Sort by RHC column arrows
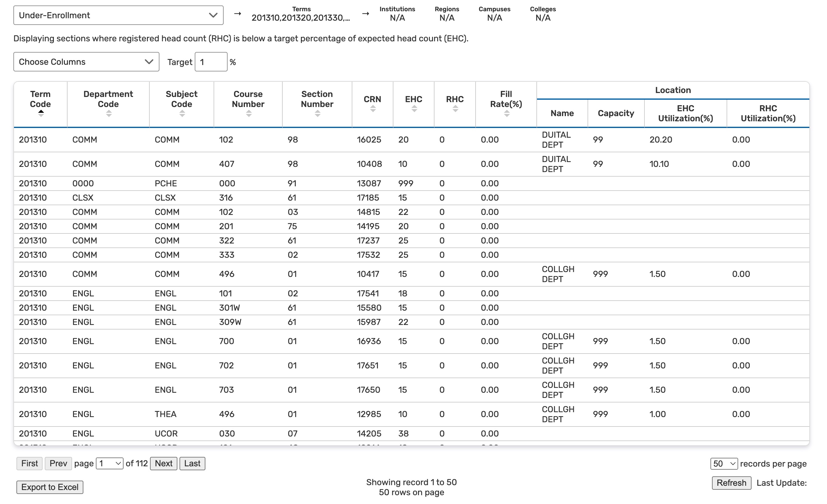The image size is (827, 504). point(455,109)
